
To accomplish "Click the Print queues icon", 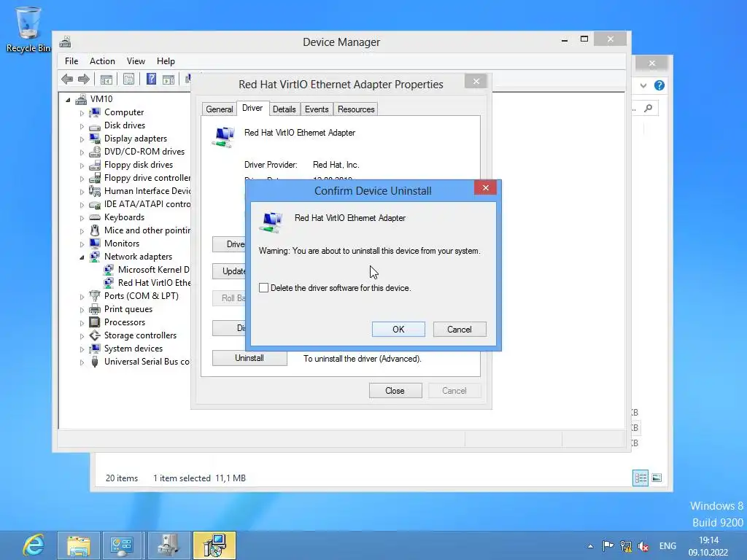I will pyautogui.click(x=95, y=309).
